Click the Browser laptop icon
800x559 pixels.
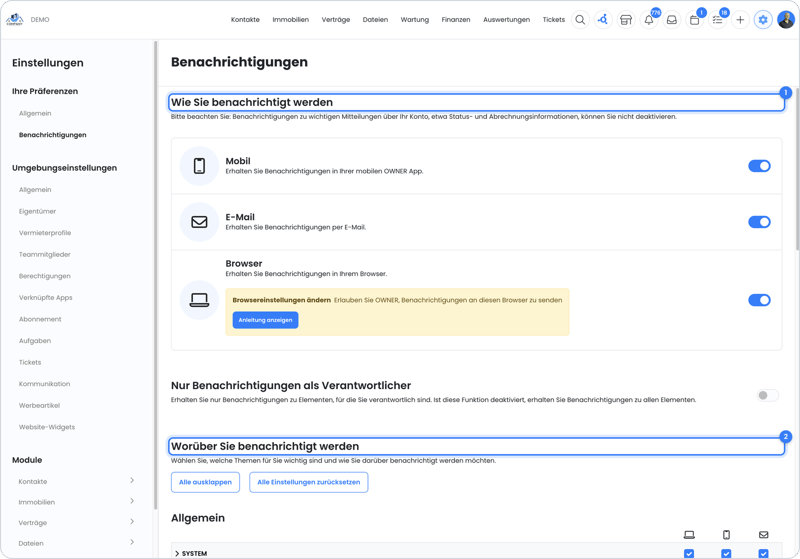(x=199, y=300)
